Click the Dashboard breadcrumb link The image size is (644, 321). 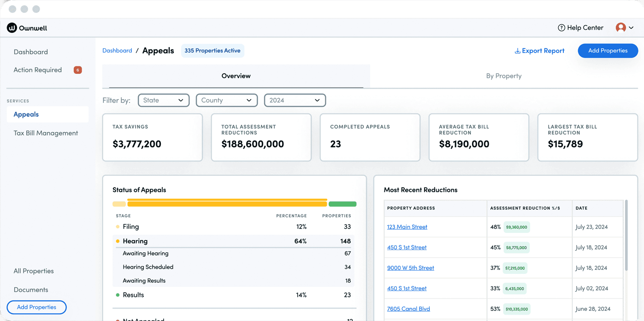click(x=117, y=51)
